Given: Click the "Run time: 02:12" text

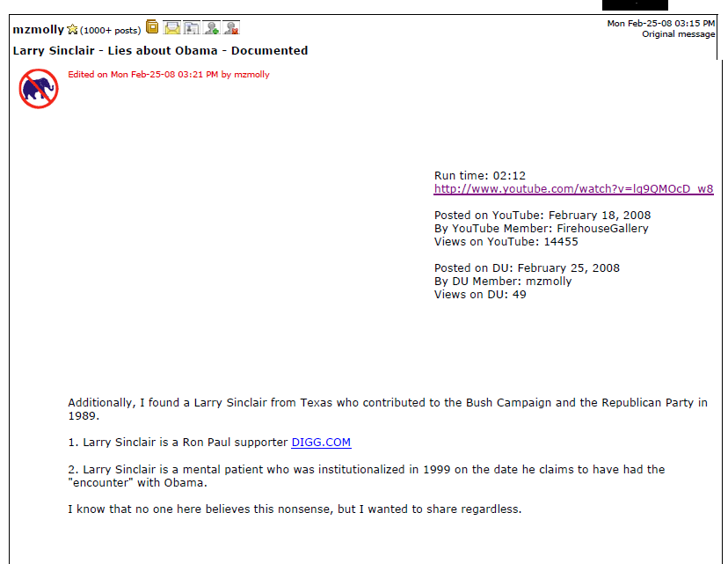Looking at the screenshot, I should pyautogui.click(x=479, y=176).
